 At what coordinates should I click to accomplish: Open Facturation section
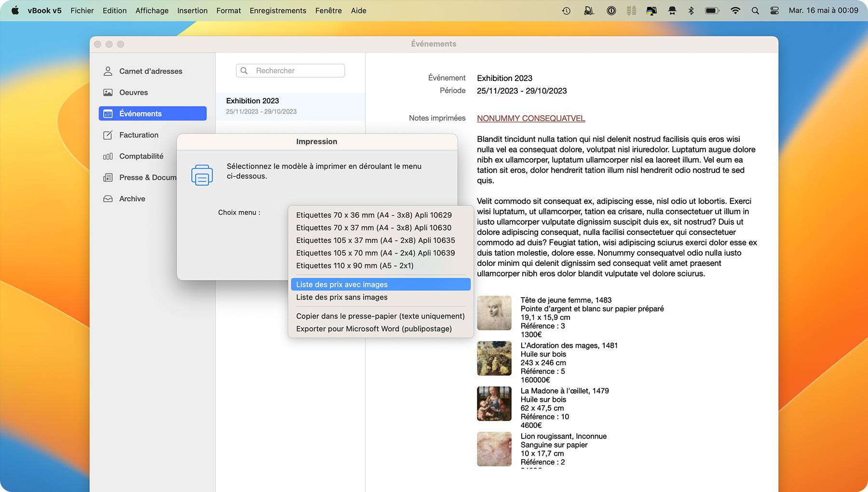[139, 135]
